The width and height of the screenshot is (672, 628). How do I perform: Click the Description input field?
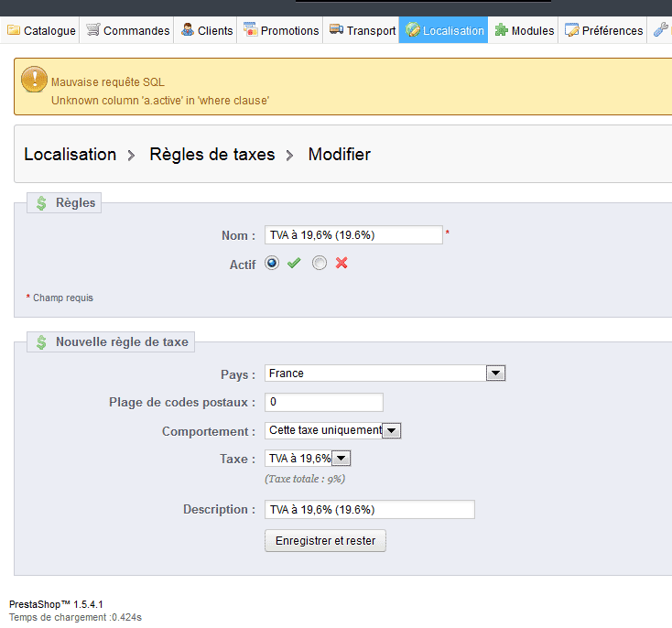(x=370, y=509)
